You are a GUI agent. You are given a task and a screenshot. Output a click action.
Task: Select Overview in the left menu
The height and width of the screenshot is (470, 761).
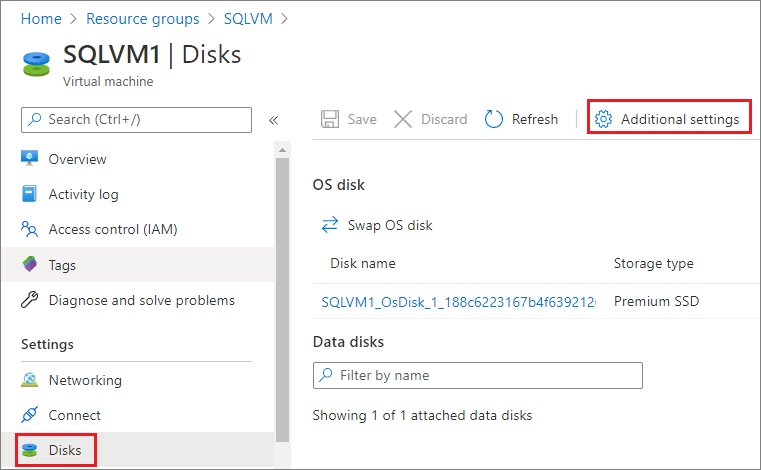coord(77,159)
